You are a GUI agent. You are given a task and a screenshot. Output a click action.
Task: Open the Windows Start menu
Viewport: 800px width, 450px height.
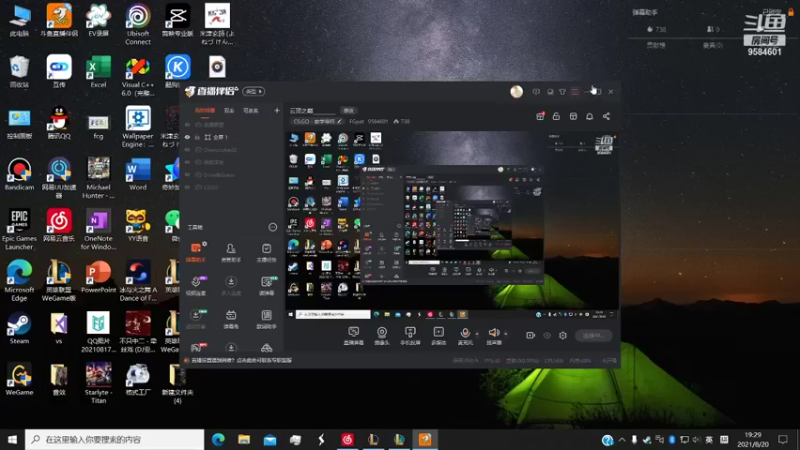(12, 440)
